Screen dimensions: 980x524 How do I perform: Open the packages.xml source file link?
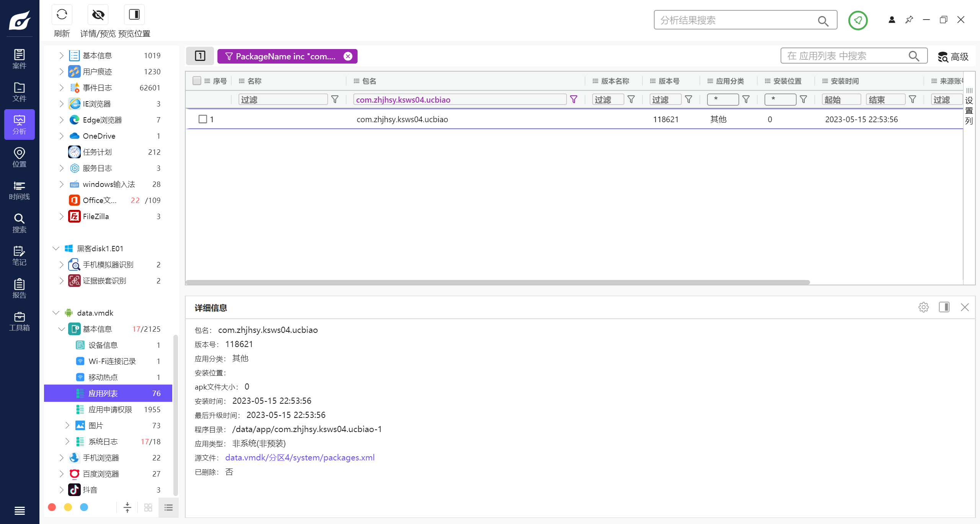pyautogui.click(x=300, y=458)
